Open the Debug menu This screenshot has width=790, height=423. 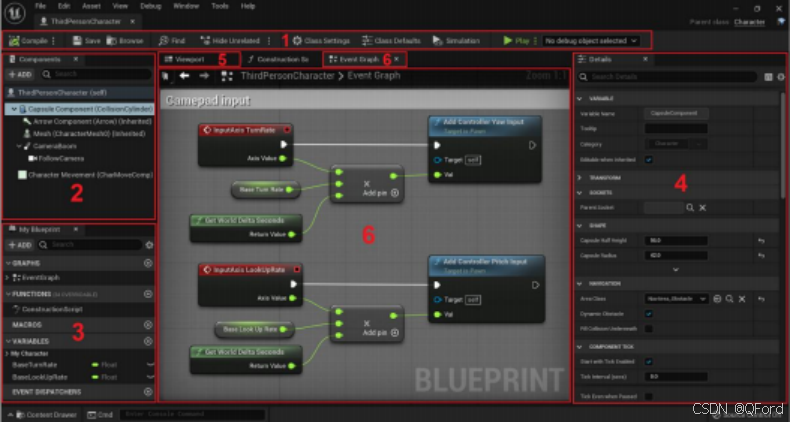(x=151, y=6)
